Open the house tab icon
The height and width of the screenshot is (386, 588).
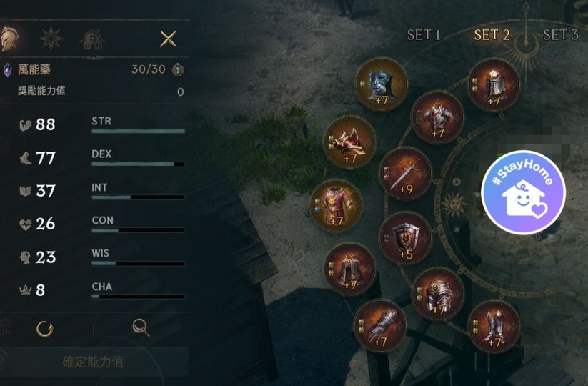coord(92,39)
